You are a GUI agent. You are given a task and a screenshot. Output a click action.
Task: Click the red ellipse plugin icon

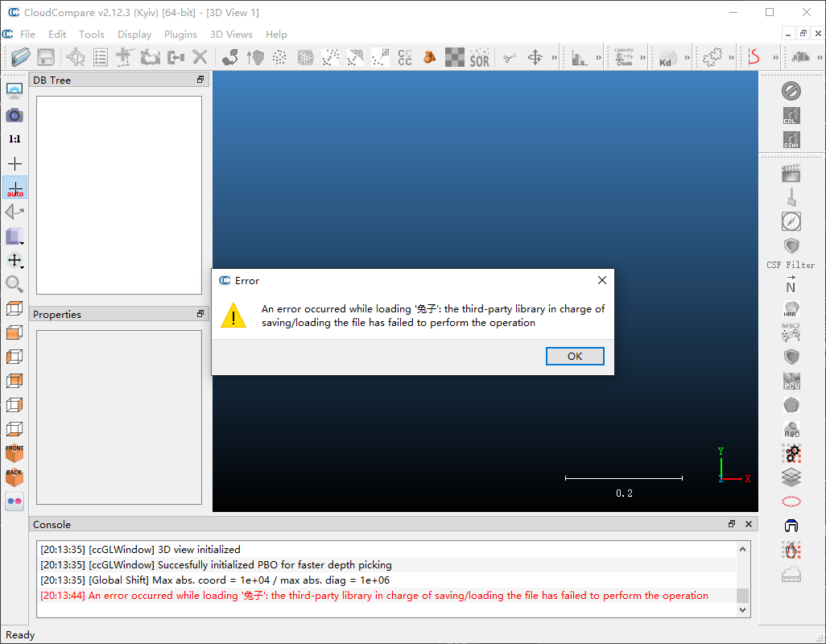(x=791, y=502)
